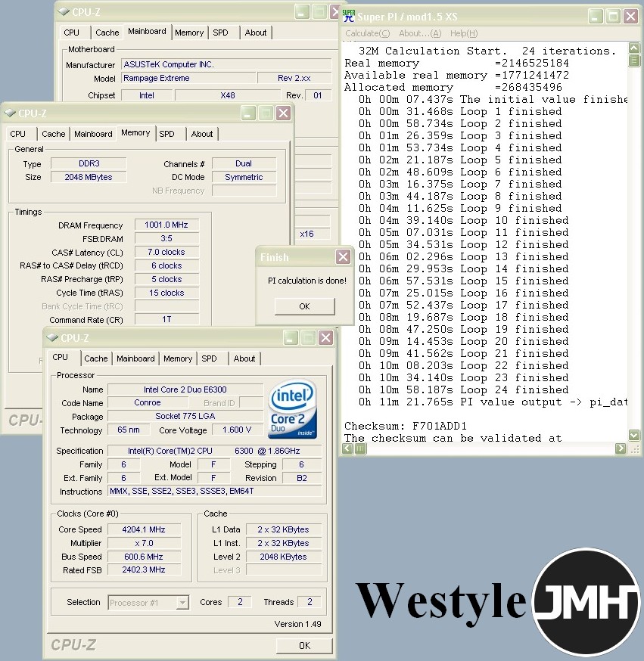Click the Intel Core 2 Duo logo
Image resolution: width=644 pixels, height=661 pixels.
[294, 410]
